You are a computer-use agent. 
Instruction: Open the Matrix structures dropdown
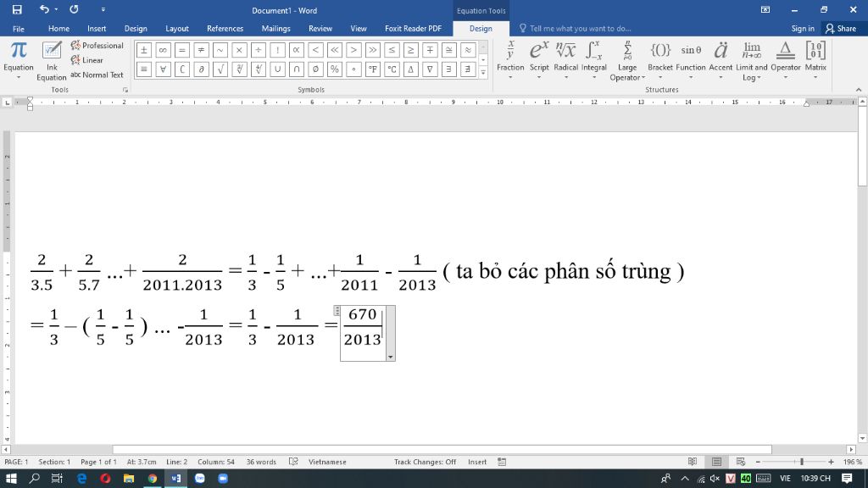coord(815,60)
